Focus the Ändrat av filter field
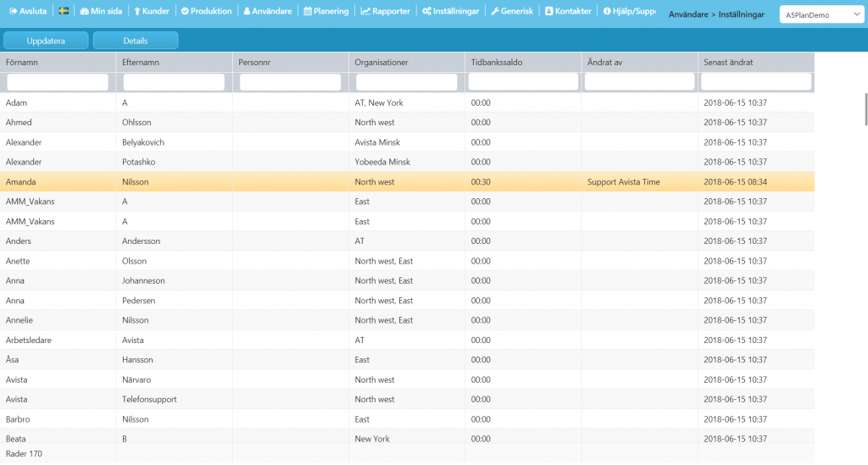Viewport: 868px width, 465px height. click(x=639, y=82)
